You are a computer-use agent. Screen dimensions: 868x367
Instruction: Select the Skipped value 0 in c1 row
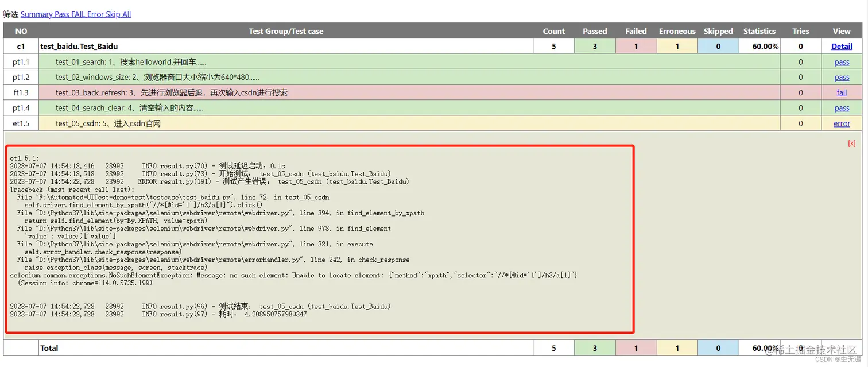tap(718, 47)
